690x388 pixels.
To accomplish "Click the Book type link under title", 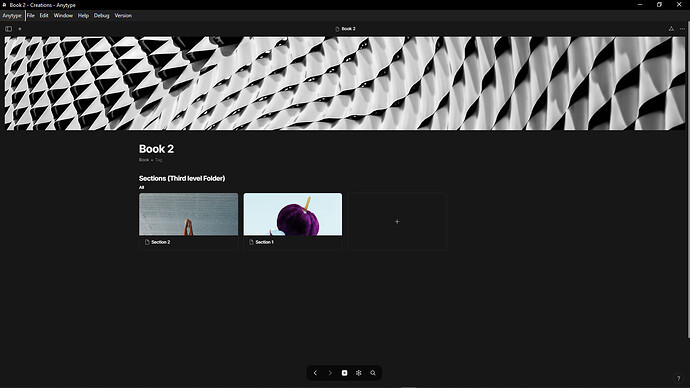I will (x=144, y=160).
